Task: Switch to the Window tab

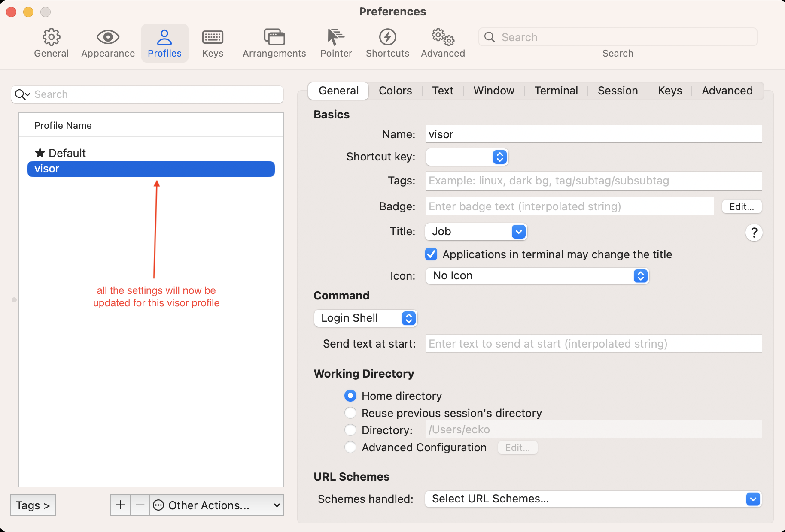Action: click(x=494, y=91)
